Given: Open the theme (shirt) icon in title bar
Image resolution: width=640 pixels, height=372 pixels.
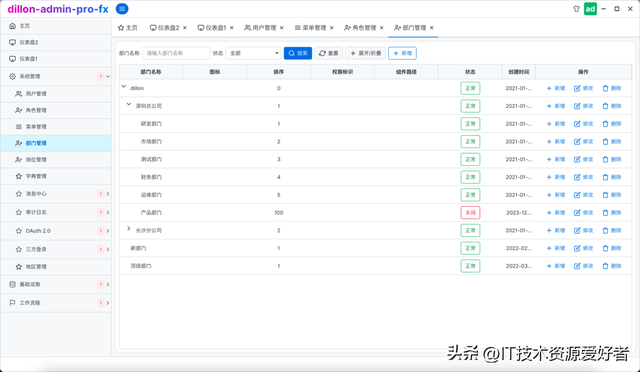Looking at the screenshot, I should tap(576, 9).
